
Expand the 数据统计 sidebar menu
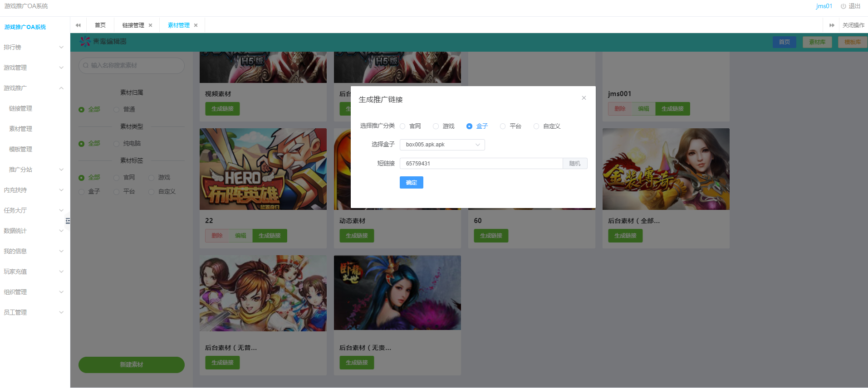click(34, 231)
